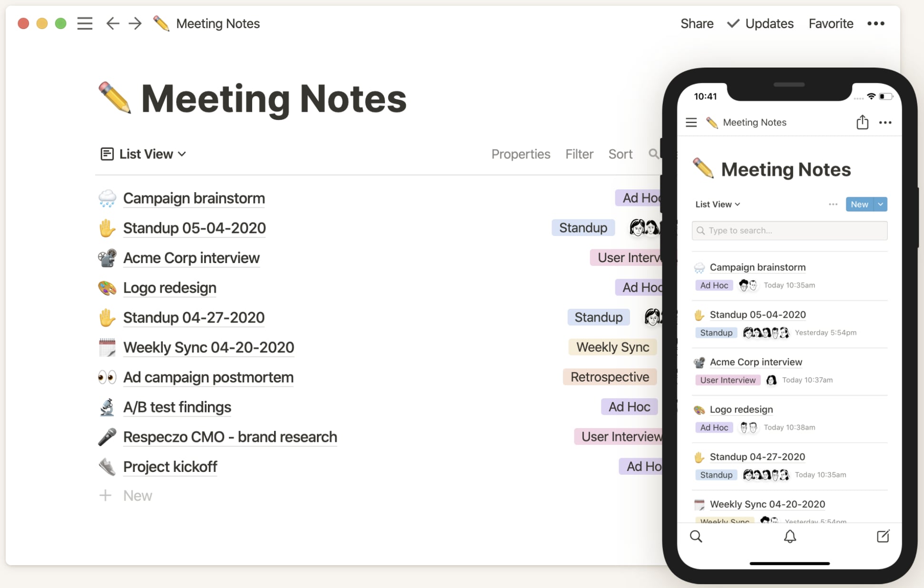This screenshot has width=924, height=588.
Task: Open the Sort option
Action: (x=620, y=154)
